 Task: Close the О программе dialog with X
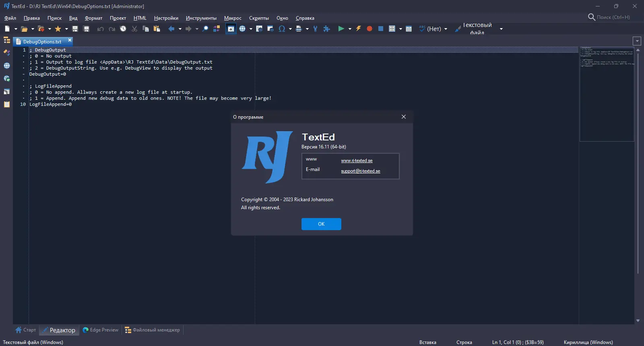404,117
